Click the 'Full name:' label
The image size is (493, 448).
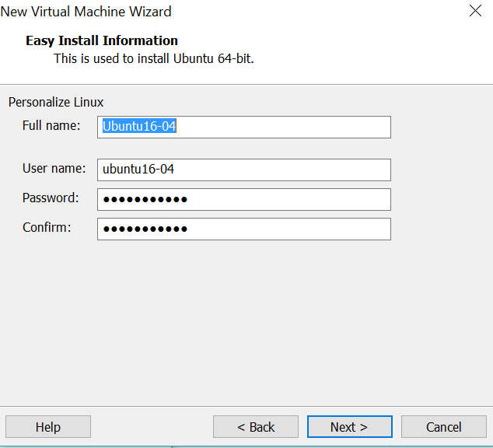pos(51,125)
